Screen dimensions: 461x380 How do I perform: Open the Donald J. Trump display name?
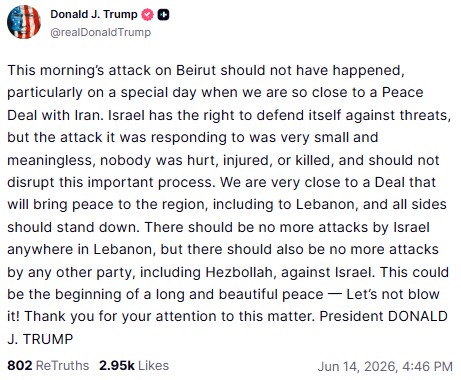click(x=94, y=14)
